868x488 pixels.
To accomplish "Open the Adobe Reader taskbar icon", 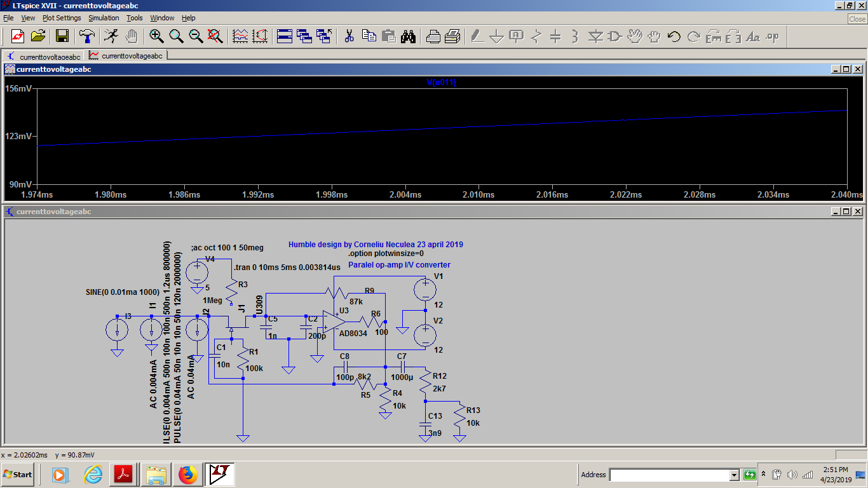I will click(123, 474).
